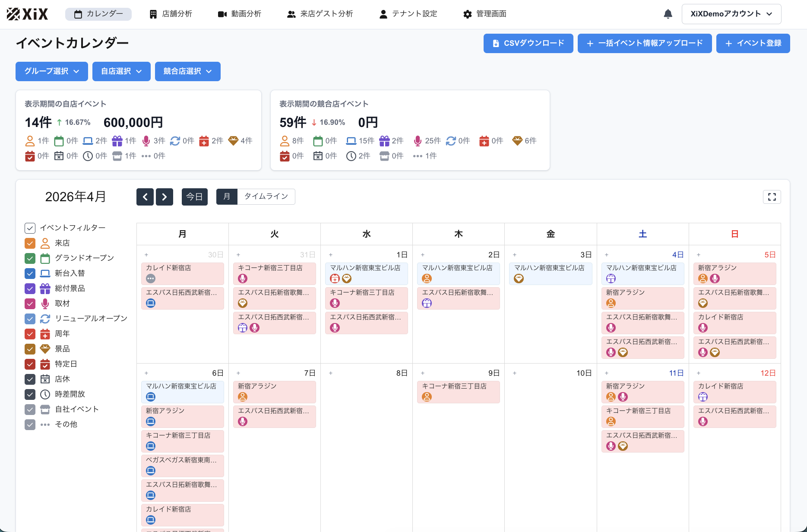
Task: Uncheck the 周年 filter checkbox
Action: (x=30, y=334)
